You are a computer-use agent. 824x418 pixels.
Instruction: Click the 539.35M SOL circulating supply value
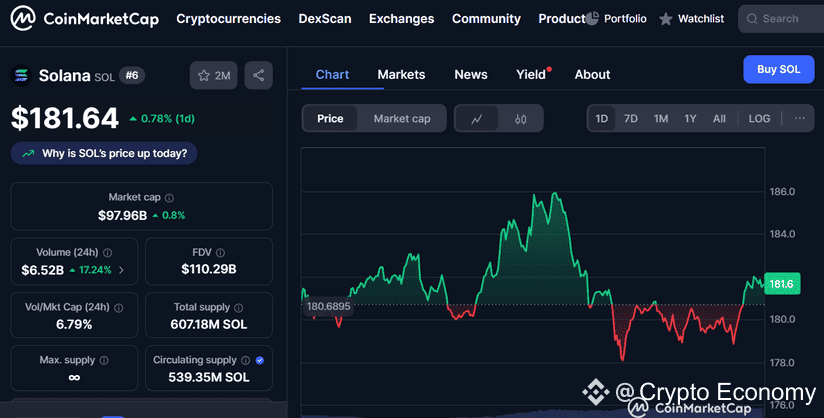(209, 378)
